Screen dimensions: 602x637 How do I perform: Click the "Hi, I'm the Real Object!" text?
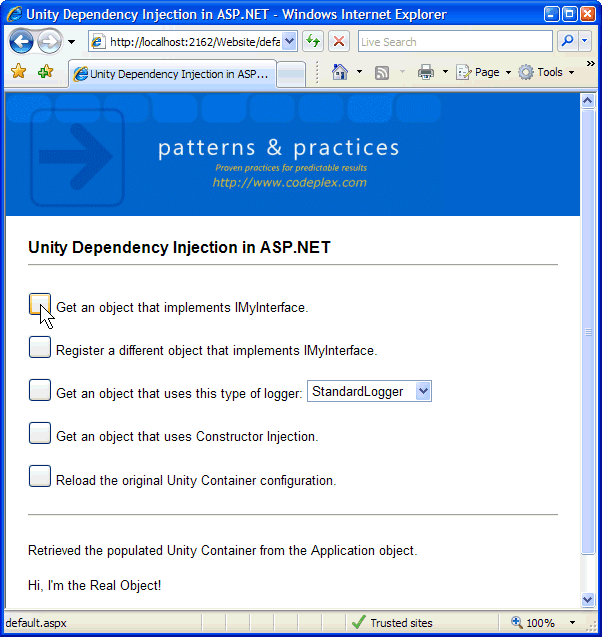(95, 585)
